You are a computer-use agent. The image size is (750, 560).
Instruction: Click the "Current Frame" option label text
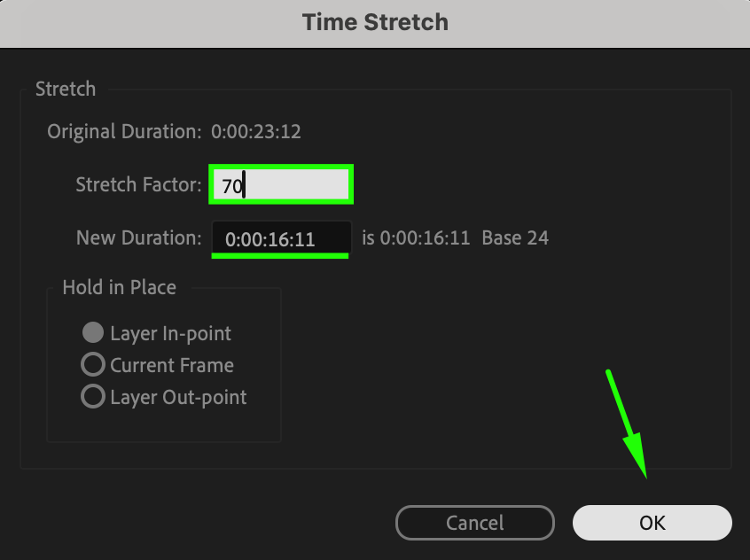(172, 365)
